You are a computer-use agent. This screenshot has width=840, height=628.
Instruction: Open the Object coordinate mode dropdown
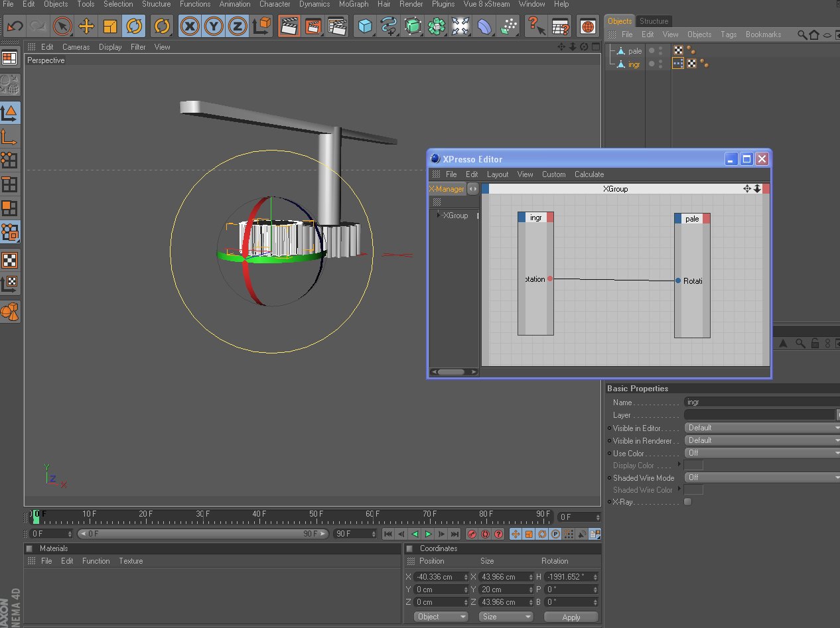pyautogui.click(x=441, y=617)
